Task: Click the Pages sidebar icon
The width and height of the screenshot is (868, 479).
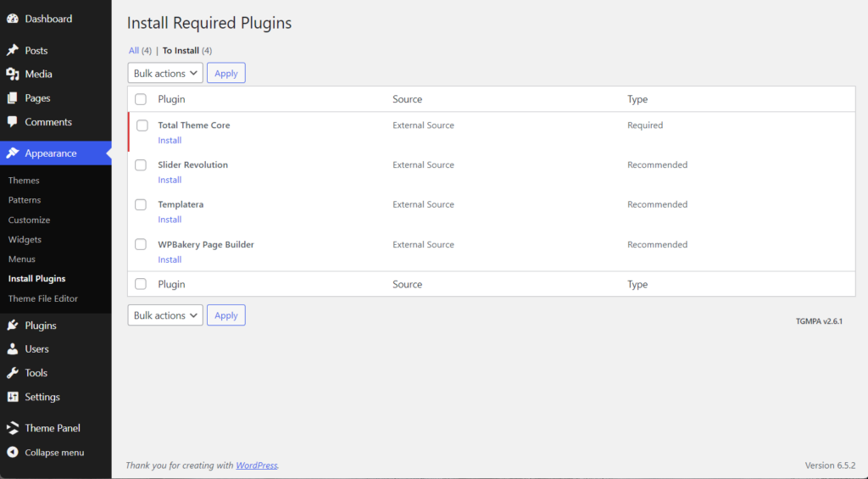Action: 13,98
